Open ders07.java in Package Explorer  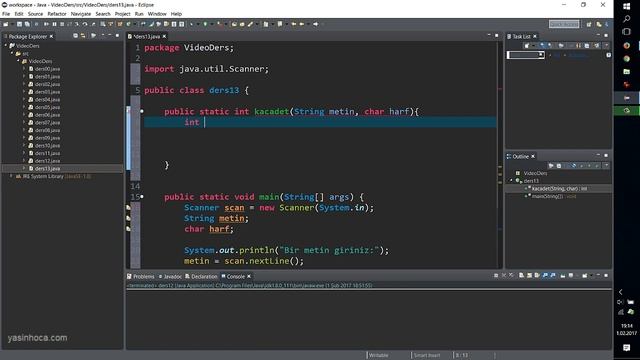click(47, 122)
